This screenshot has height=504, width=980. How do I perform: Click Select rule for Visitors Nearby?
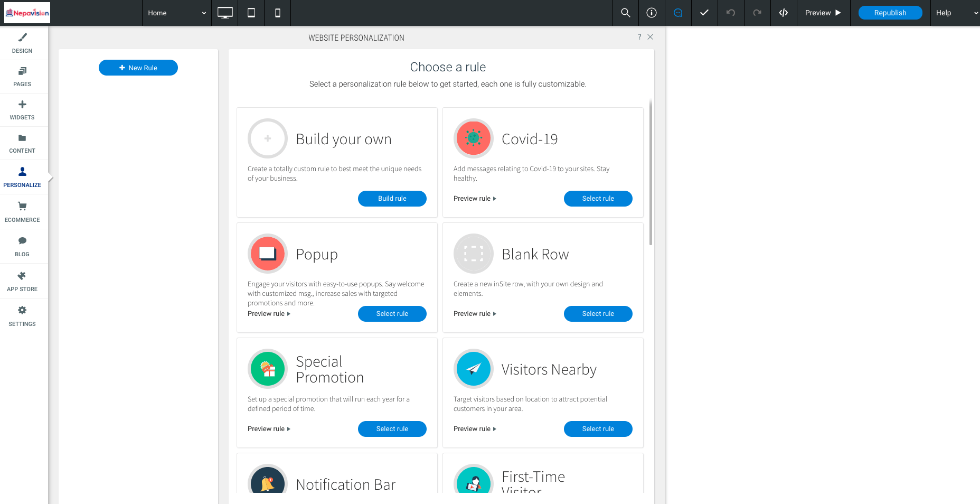[598, 429]
